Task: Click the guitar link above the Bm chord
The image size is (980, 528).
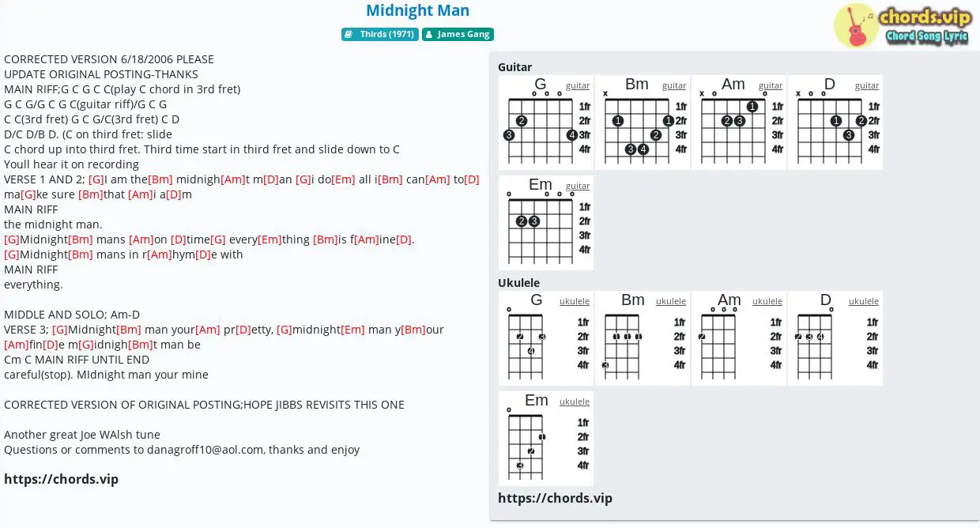Action: [674, 85]
